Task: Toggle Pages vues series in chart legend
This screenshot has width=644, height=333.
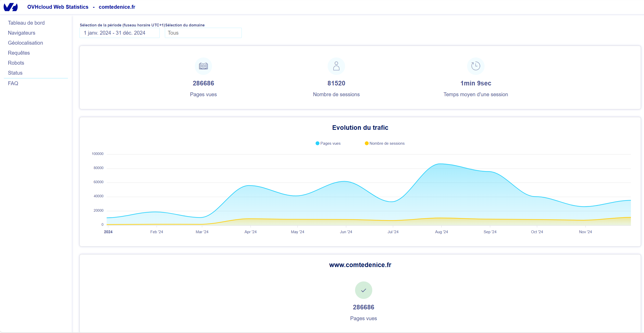Action: tap(328, 143)
